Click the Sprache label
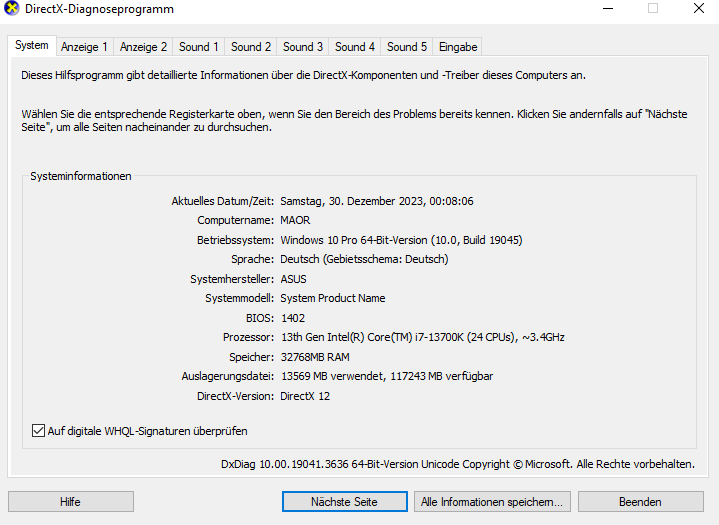Screen dimensions: 719x525 [x=252, y=260]
